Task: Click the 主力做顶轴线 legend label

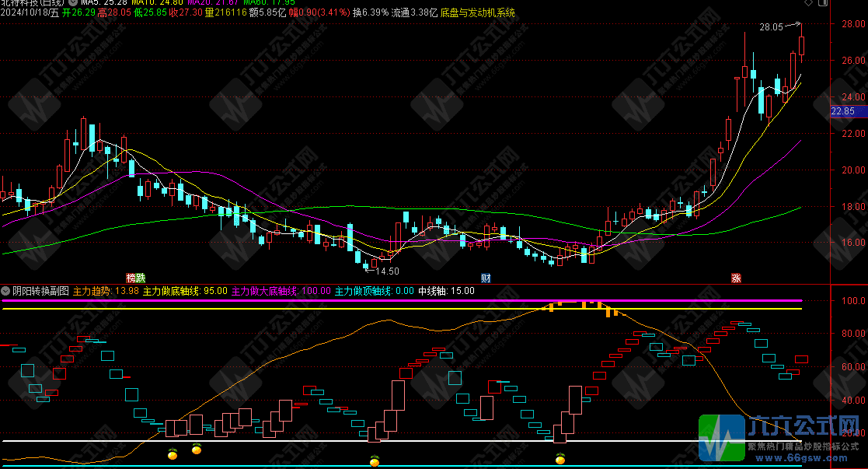Action: [x=363, y=291]
